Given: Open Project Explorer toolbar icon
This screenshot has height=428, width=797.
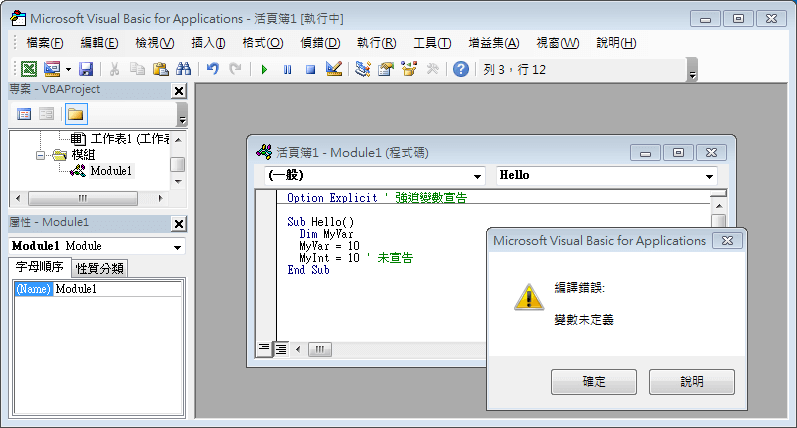Looking at the screenshot, I should click(363, 69).
